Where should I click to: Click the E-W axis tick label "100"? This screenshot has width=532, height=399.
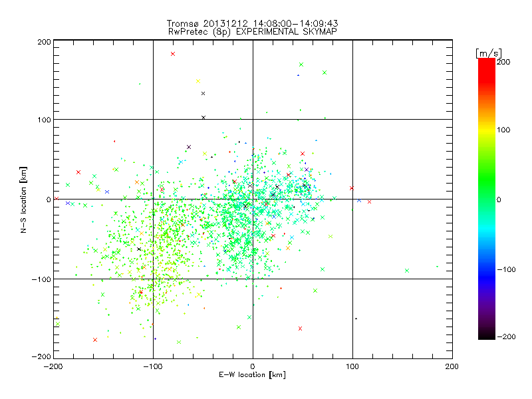[352, 366]
